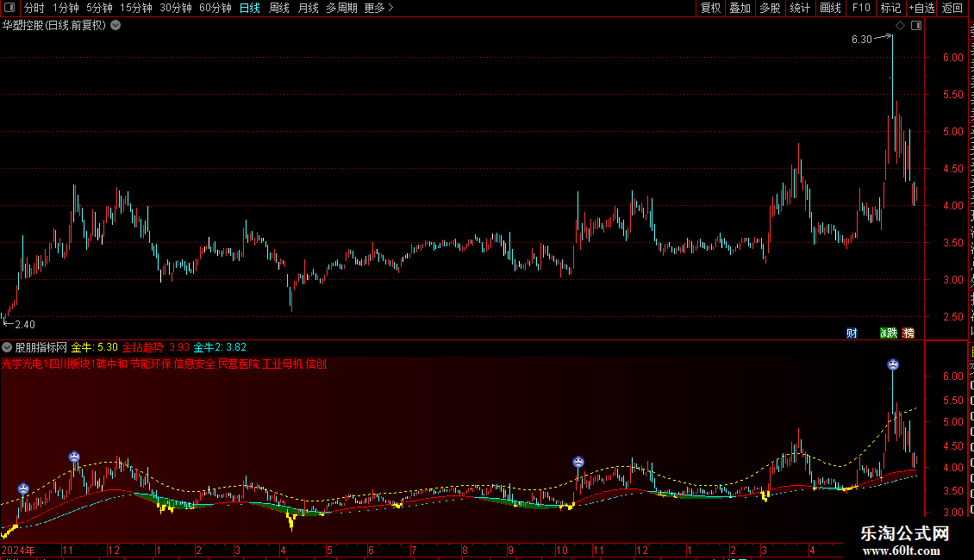Open the 多股 multi-stock view
This screenshot has width=974, height=560.
[770, 8]
